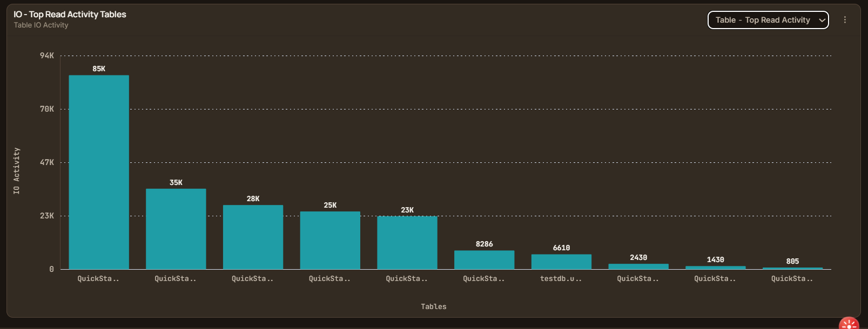Click the testdb.u.. axis label
This screenshot has width=868, height=329.
tap(561, 279)
